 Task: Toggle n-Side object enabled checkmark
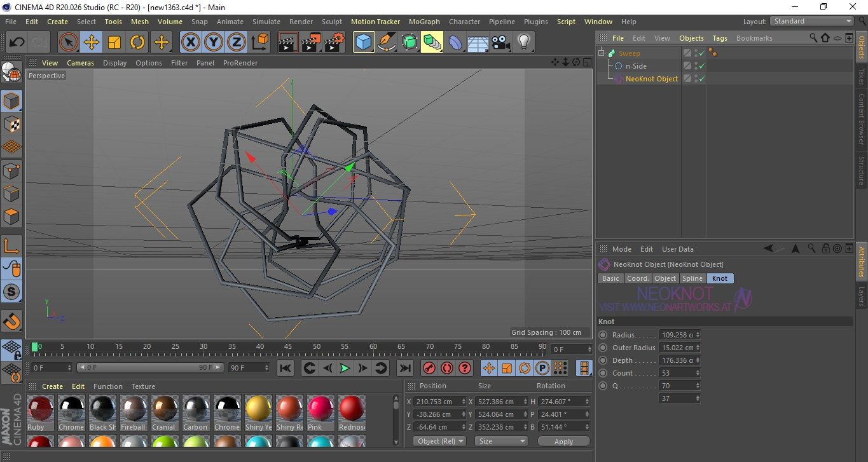(701, 66)
